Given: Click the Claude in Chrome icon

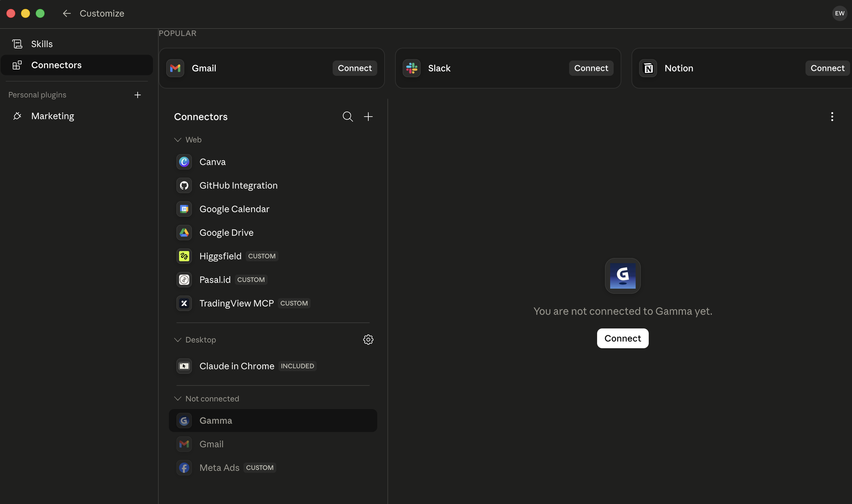Looking at the screenshot, I should tap(184, 366).
